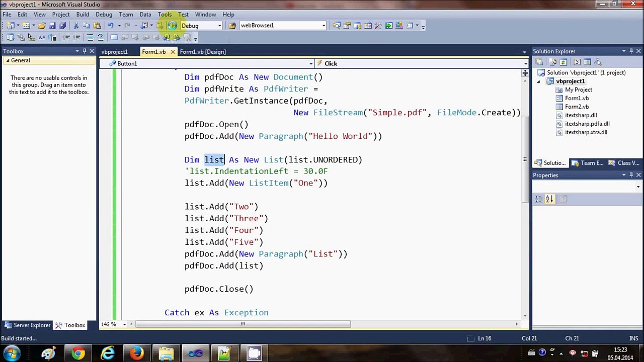Click View Class Diagram icon

point(598,62)
